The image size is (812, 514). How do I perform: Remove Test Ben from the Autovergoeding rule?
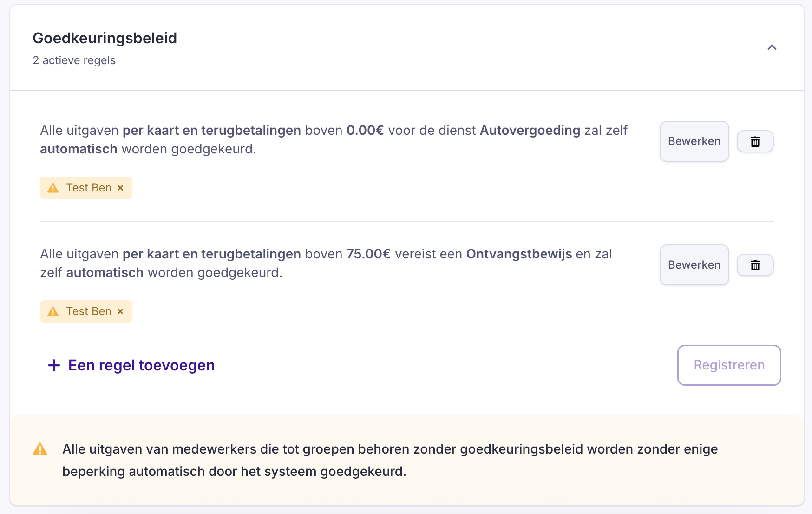(120, 188)
